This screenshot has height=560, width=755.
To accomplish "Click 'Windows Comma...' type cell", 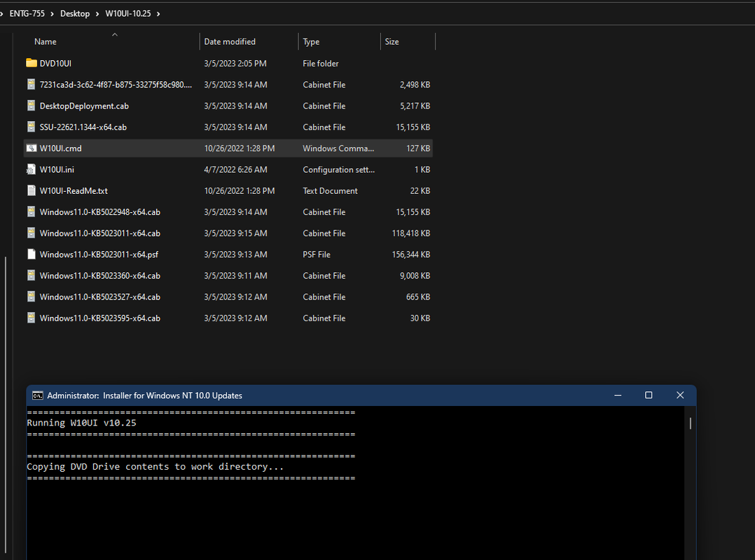I will click(338, 148).
